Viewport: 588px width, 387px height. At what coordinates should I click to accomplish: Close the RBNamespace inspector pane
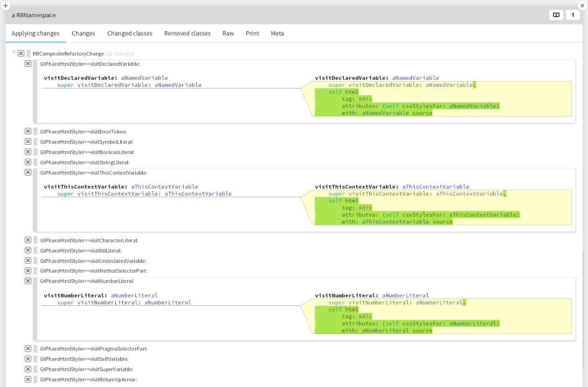pyautogui.click(x=582, y=6)
